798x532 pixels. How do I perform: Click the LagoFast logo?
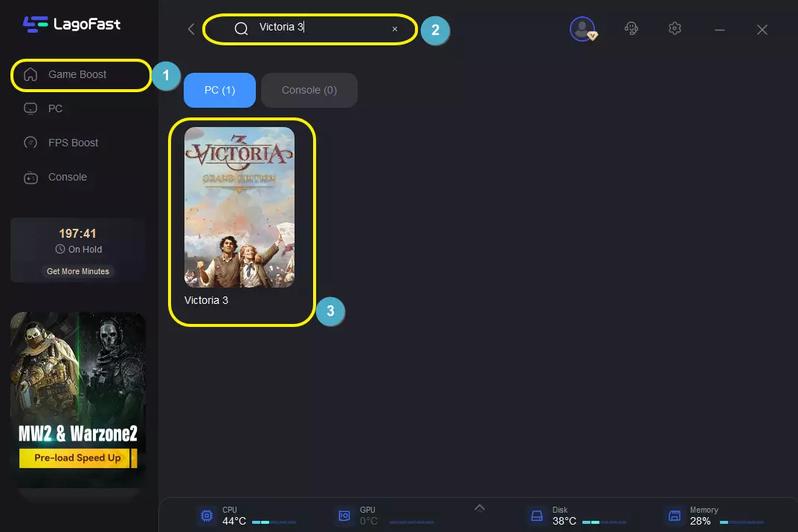coord(71,24)
